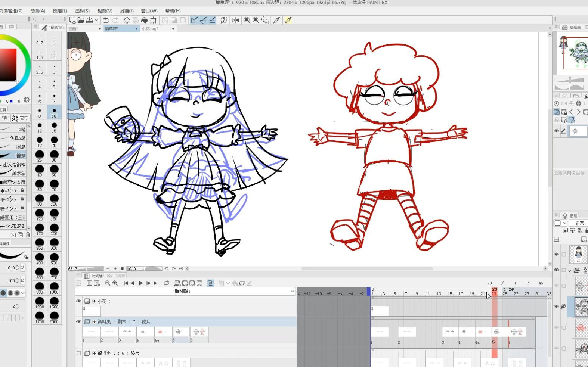The width and height of the screenshot is (588, 367).
Task: Step to the next frame
Action: click(148, 283)
